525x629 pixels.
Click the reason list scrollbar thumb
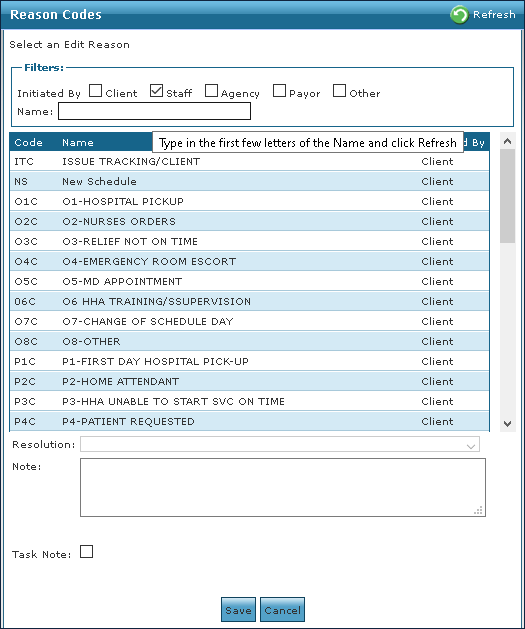507,196
